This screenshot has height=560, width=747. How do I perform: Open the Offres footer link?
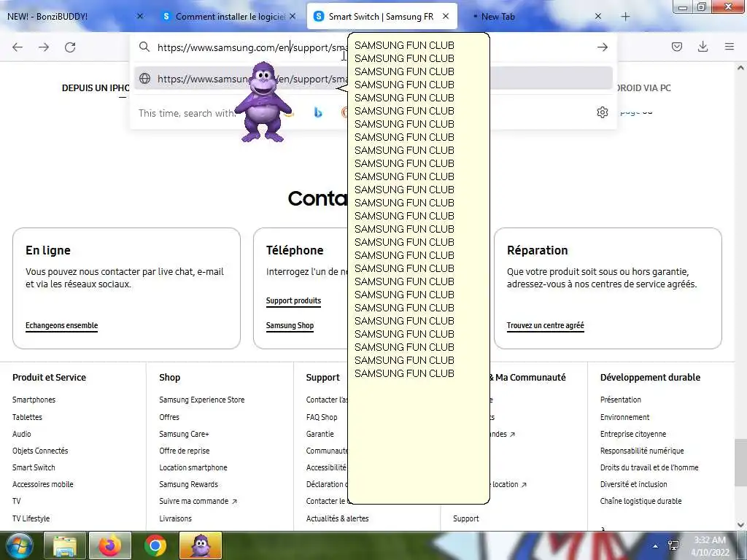point(169,417)
